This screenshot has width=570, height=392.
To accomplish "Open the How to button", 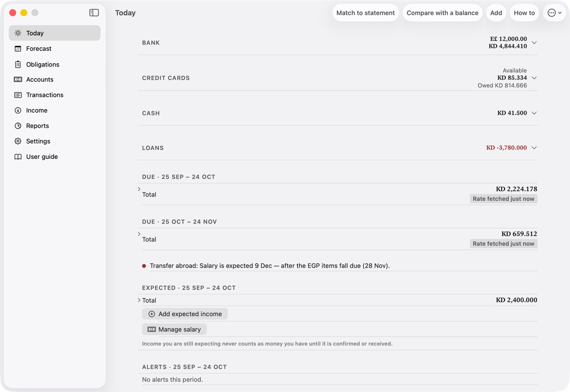I will [x=524, y=13].
